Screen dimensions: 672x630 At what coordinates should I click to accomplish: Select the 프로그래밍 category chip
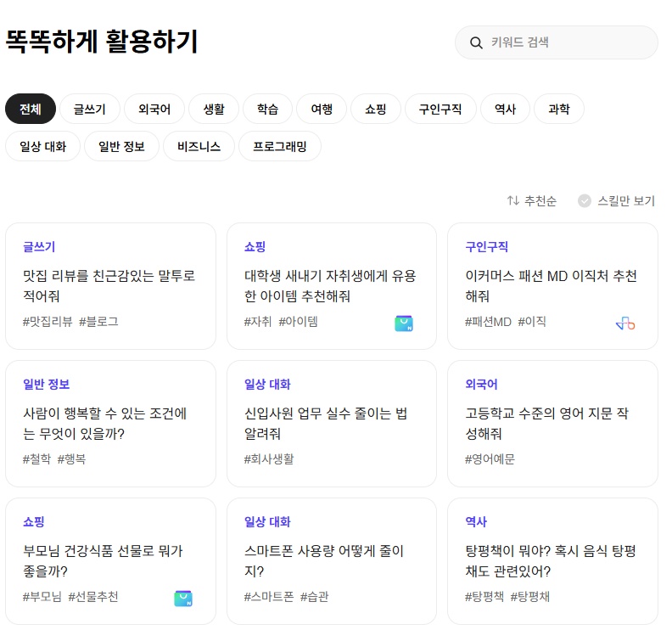click(x=280, y=146)
